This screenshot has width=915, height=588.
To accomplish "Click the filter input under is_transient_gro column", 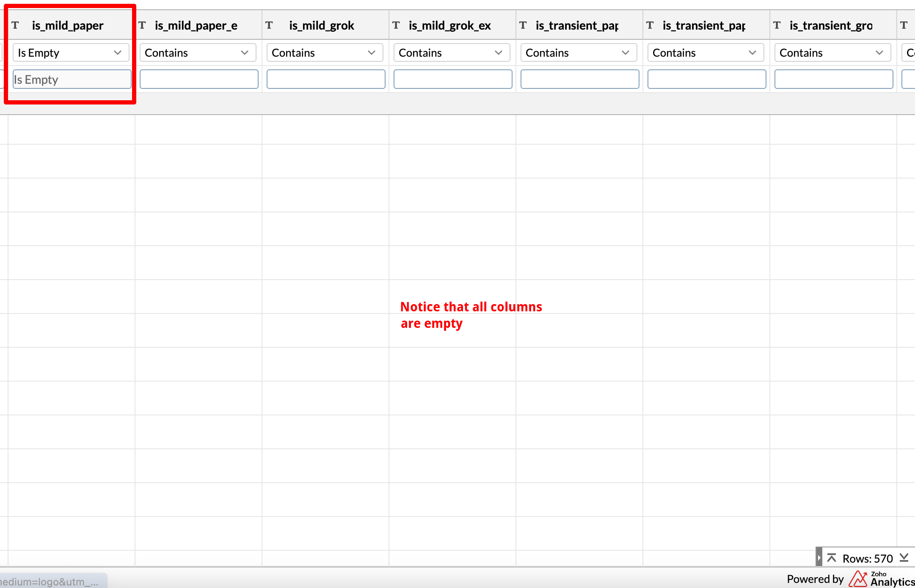I will coord(834,80).
